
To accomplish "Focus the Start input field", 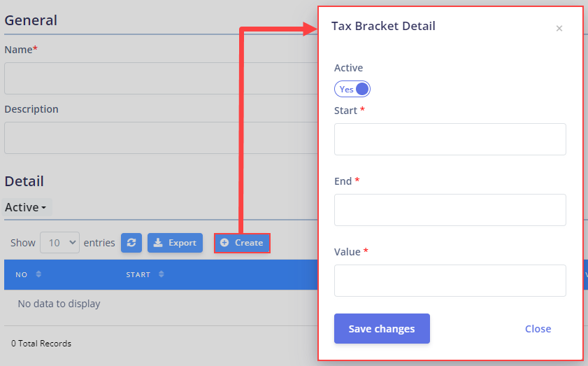I will coord(450,139).
